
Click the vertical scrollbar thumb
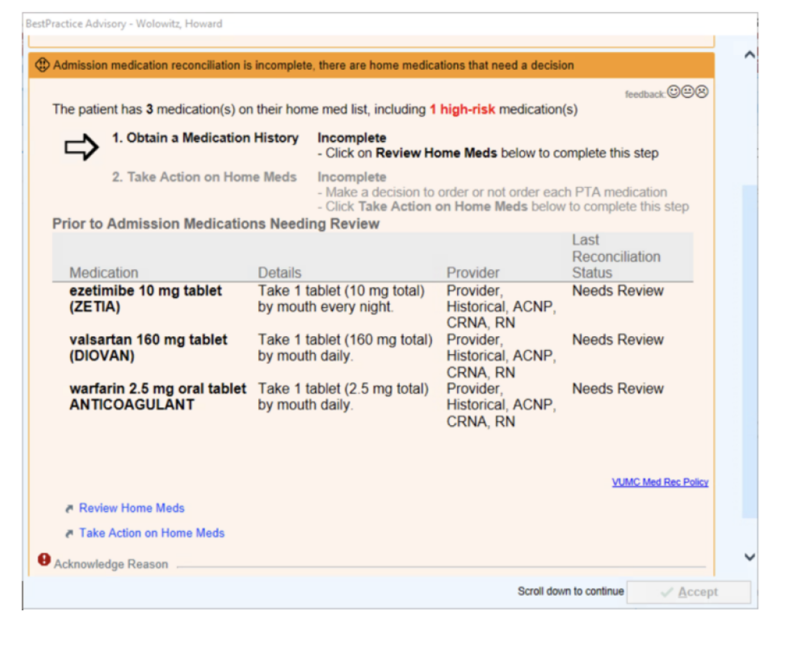(750, 350)
